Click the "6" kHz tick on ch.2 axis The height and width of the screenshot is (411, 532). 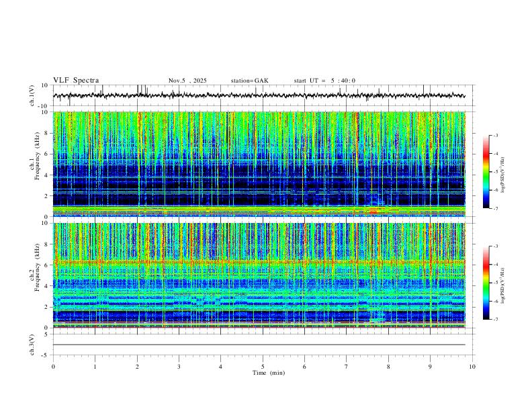pos(46,265)
